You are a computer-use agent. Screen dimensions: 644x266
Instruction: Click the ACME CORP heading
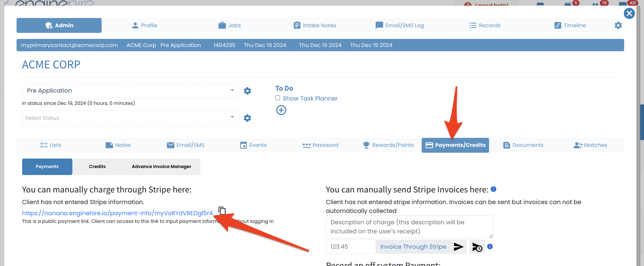(51, 65)
